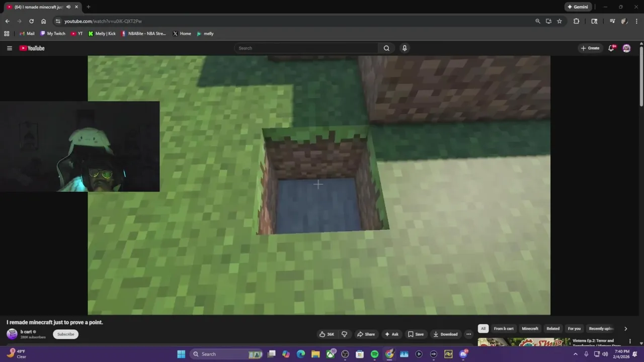Viewport: 644px width, 362px height.
Task: Reload the current page
Action: click(31, 21)
